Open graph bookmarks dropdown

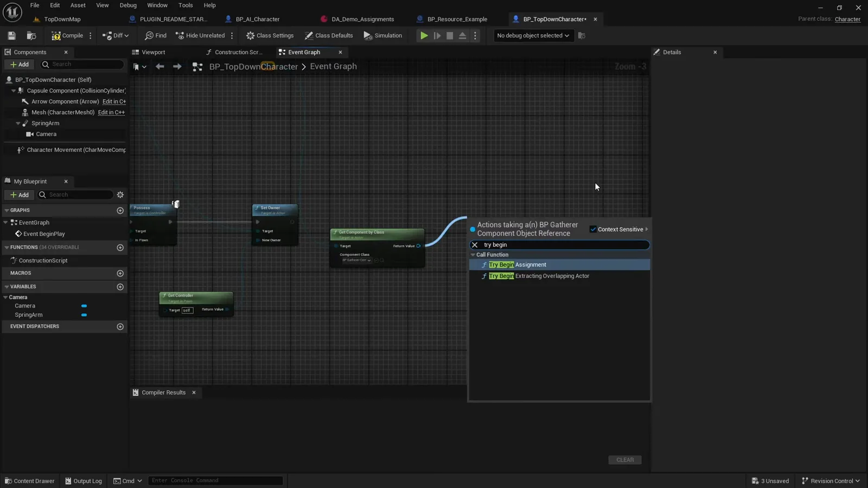(x=140, y=67)
